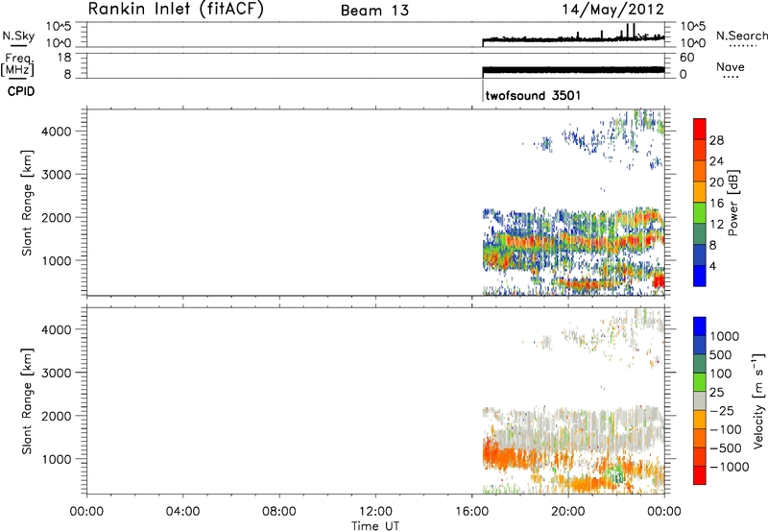Image resolution: width=768 pixels, height=532 pixels.
Task: Click the power panel 'Slant Range [km]' label
Action: (x=27, y=203)
